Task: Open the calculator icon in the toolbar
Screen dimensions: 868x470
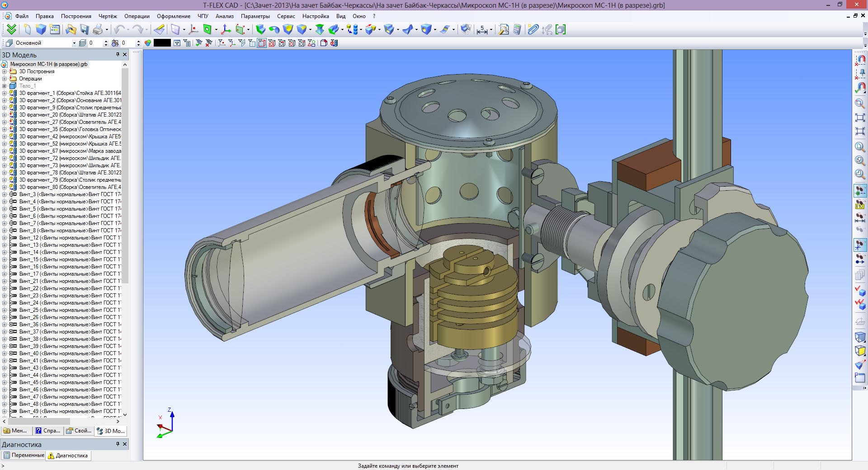Action: (517, 29)
